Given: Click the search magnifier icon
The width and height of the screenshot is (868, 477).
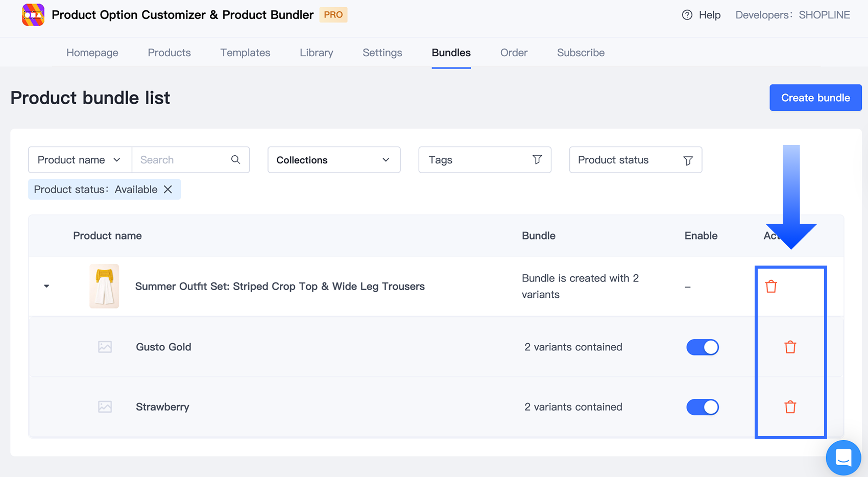Looking at the screenshot, I should 235,160.
